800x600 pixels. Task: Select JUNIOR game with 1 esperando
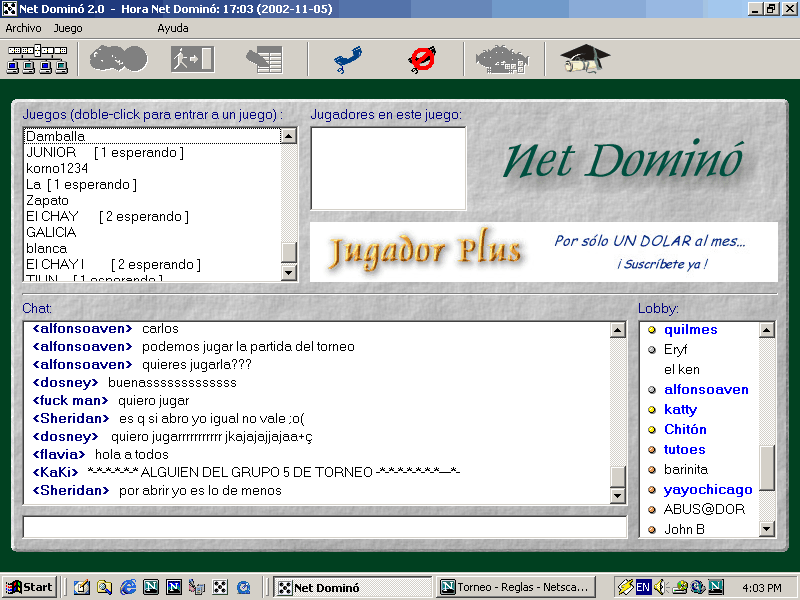[104, 152]
